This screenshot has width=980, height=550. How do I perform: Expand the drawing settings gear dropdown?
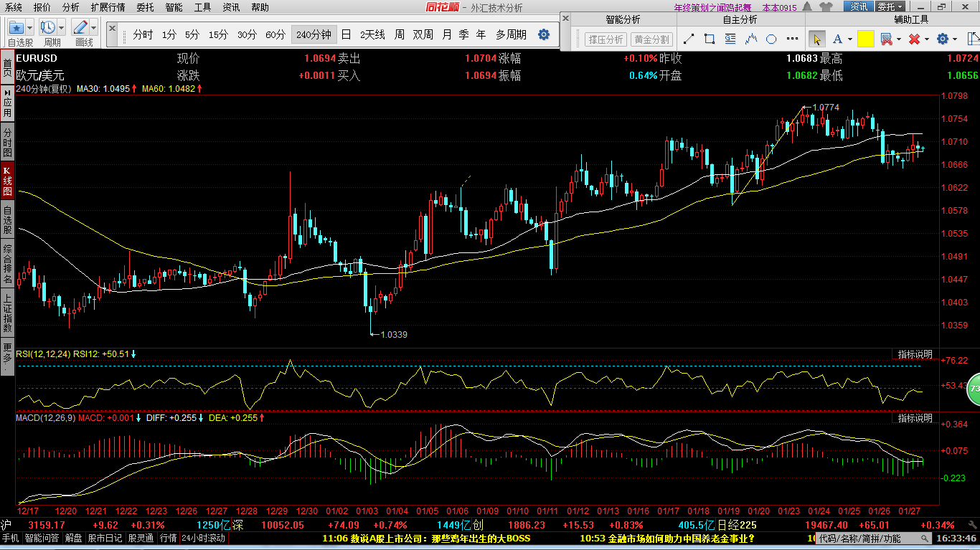[x=956, y=40]
